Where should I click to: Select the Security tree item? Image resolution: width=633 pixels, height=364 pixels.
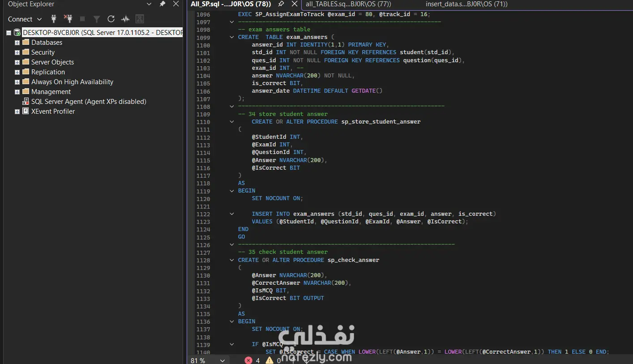coord(43,52)
